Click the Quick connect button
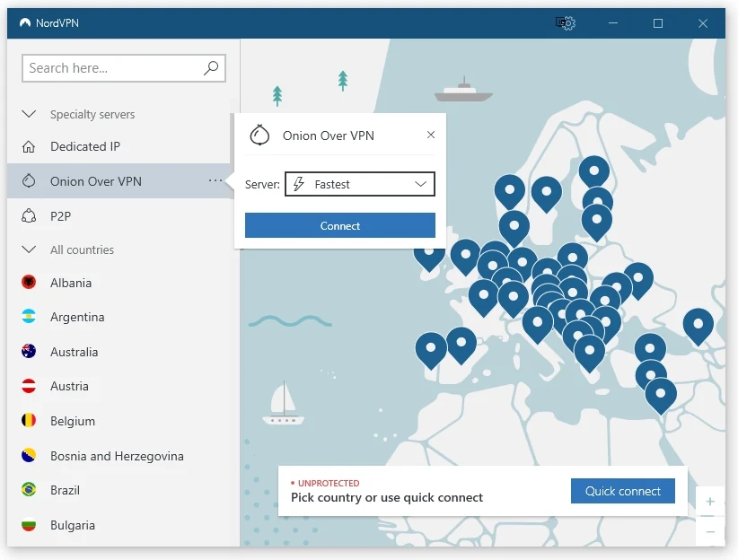The image size is (738, 560). pos(623,491)
